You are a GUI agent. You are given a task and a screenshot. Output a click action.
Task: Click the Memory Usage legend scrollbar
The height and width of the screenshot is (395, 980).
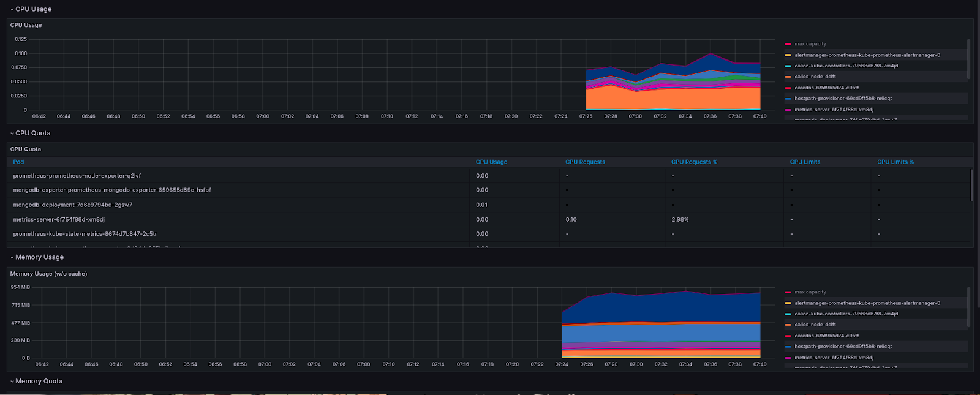click(x=968, y=307)
